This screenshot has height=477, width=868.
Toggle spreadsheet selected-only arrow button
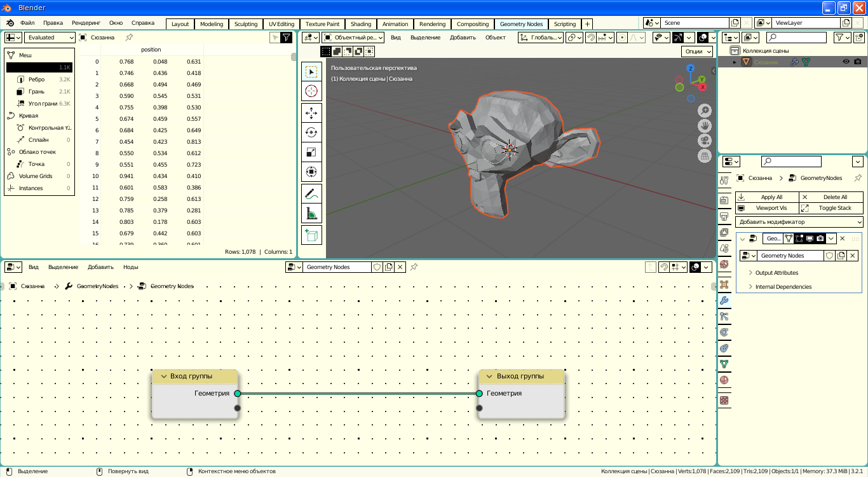[x=275, y=38]
